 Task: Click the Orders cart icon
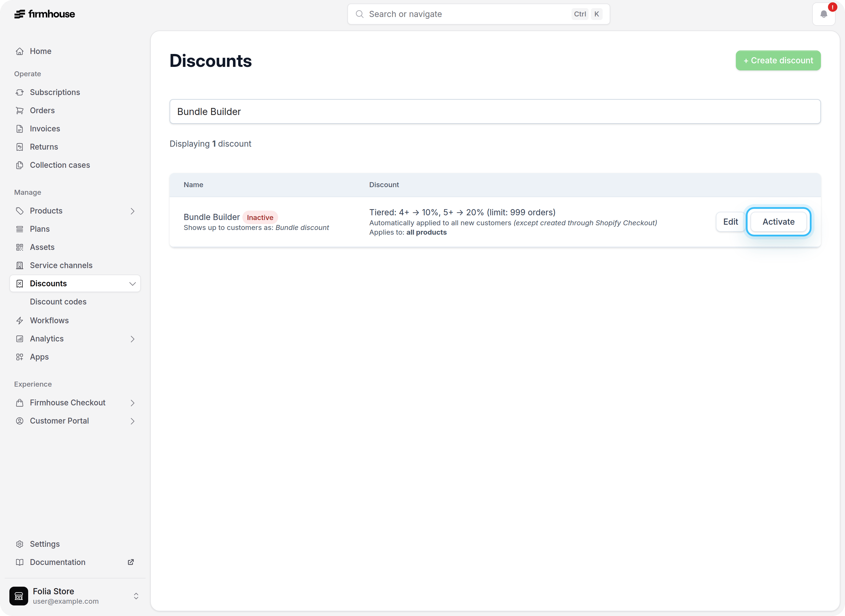coord(20,111)
